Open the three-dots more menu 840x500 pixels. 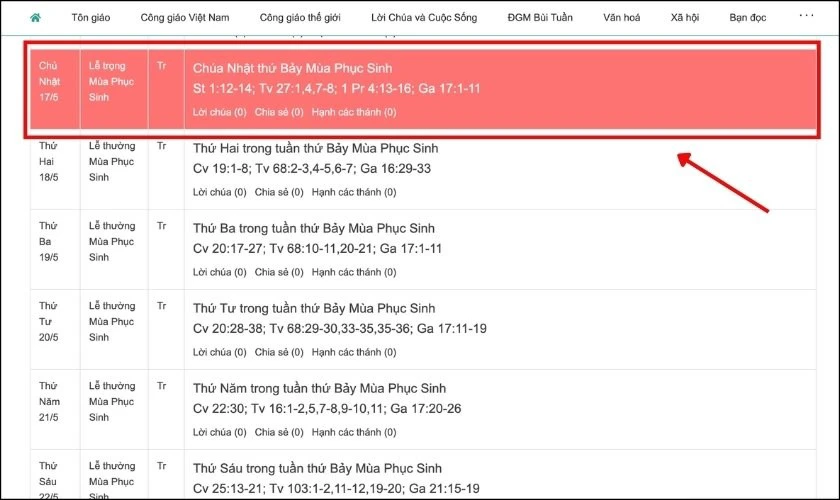click(x=807, y=16)
